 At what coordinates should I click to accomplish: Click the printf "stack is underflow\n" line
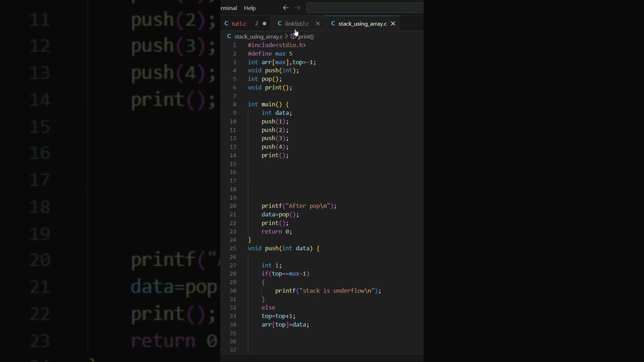pyautogui.click(x=328, y=291)
